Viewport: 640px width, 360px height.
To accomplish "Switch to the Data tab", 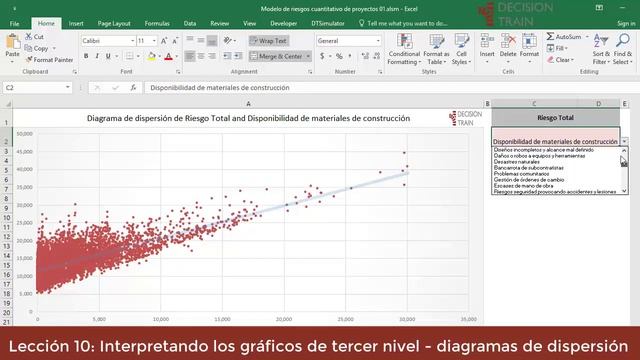I will [x=190, y=23].
